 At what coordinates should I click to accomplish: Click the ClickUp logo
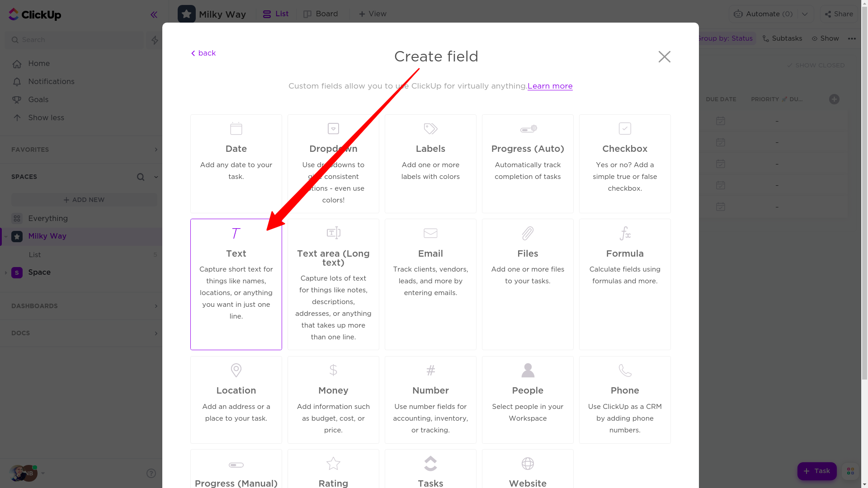(x=35, y=14)
